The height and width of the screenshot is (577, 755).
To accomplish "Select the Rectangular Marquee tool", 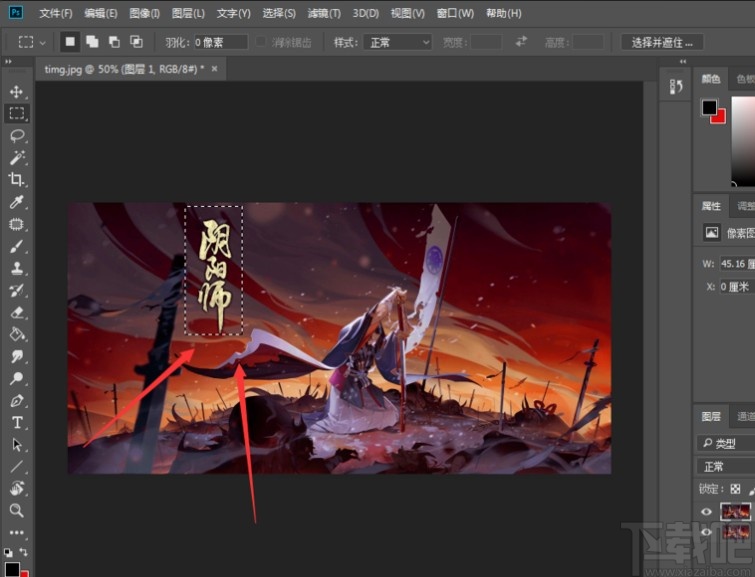I will pos(16,113).
